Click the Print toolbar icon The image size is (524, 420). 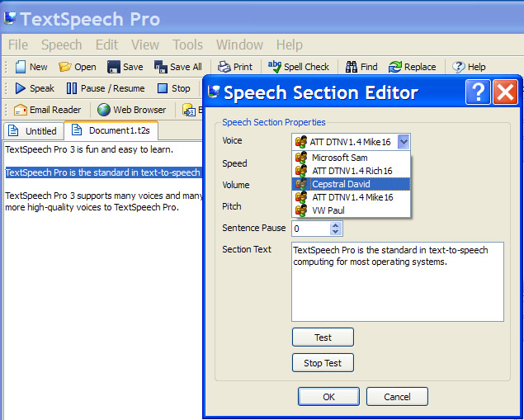coord(224,67)
